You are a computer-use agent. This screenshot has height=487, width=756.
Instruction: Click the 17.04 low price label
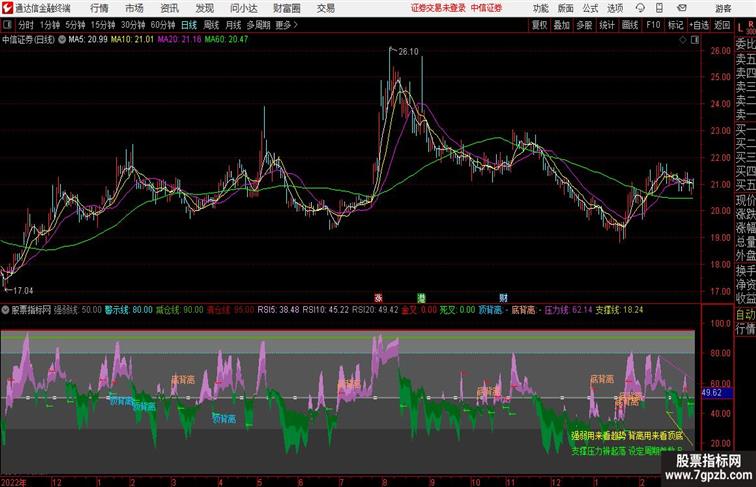click(23, 291)
